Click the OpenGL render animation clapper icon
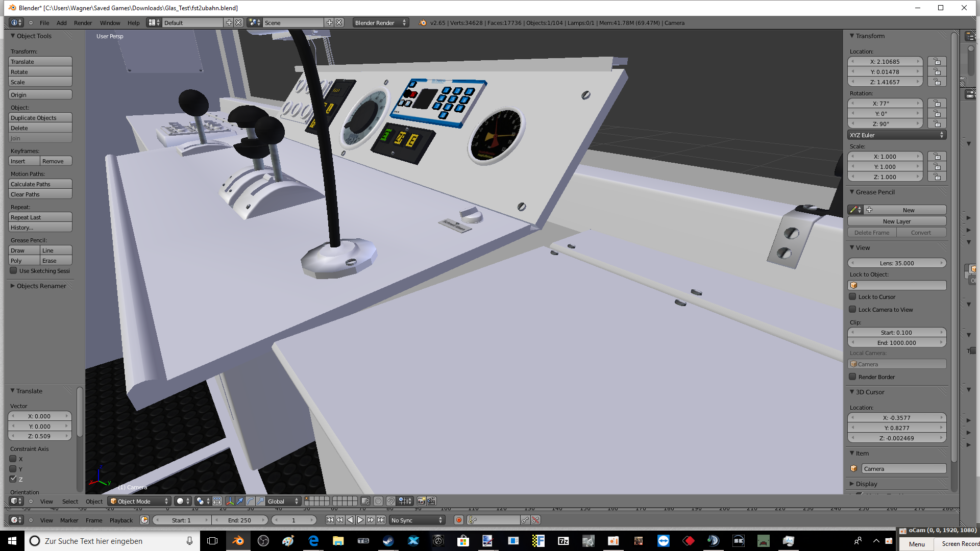The width and height of the screenshot is (980, 551). click(431, 501)
